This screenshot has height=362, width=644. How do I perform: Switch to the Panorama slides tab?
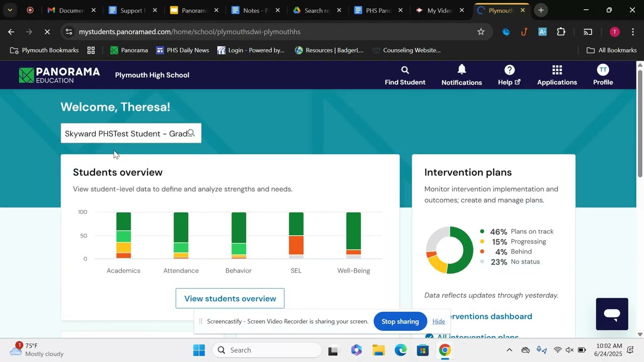(194, 10)
